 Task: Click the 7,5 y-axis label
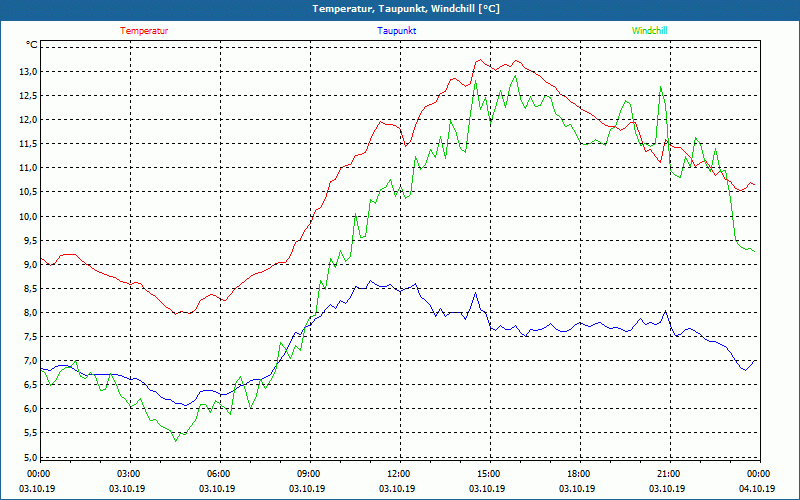tap(31, 337)
